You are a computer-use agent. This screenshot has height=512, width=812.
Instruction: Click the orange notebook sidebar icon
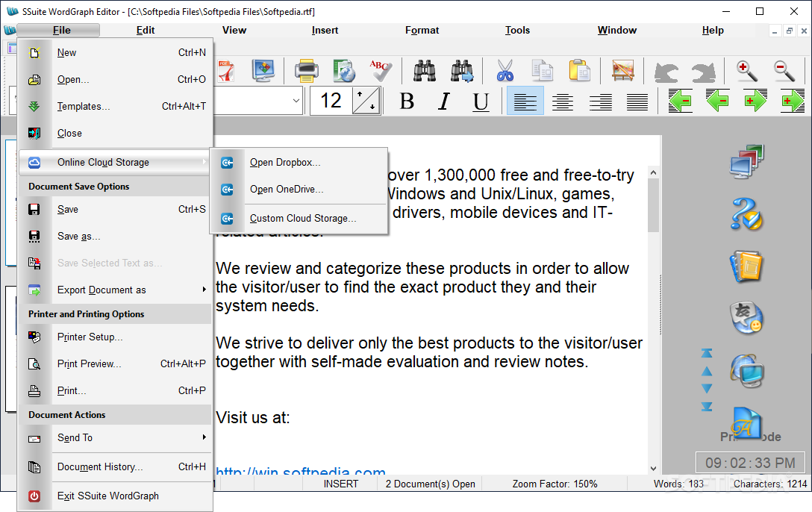pyautogui.click(x=747, y=266)
